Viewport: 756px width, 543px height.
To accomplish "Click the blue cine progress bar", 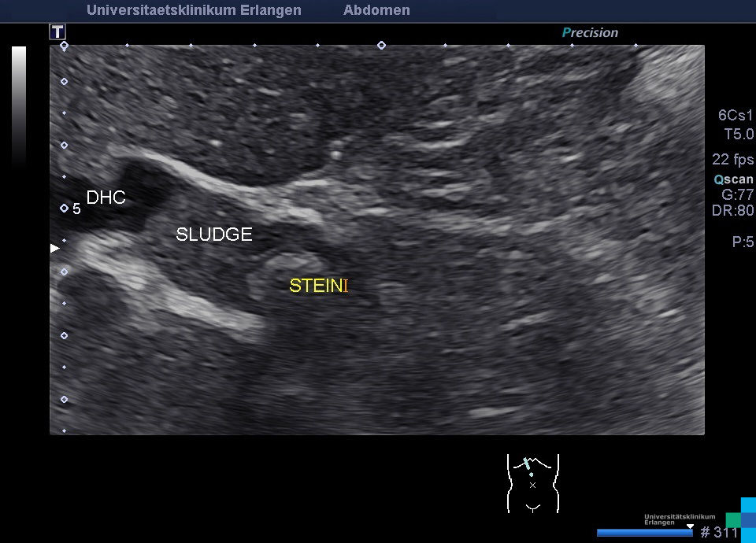I will point(644,533).
